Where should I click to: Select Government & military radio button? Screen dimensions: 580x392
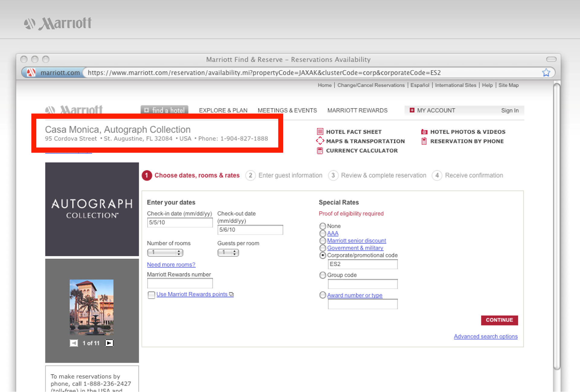click(323, 248)
